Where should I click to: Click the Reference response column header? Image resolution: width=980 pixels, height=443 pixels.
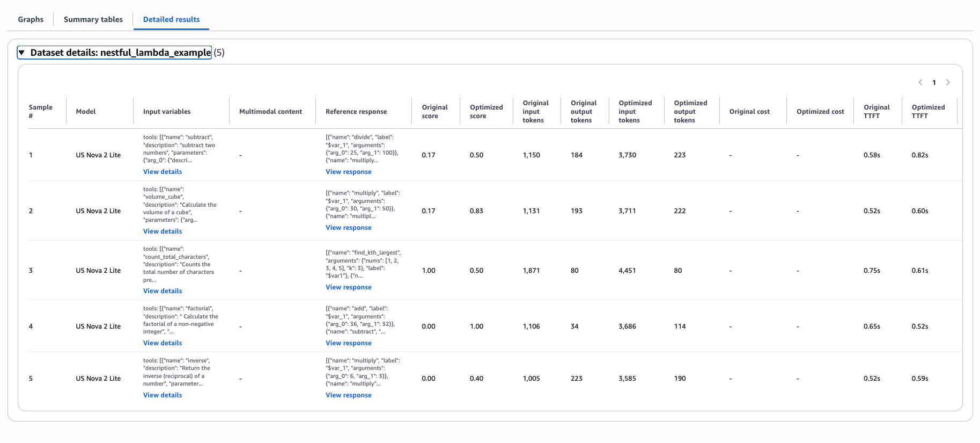click(356, 112)
